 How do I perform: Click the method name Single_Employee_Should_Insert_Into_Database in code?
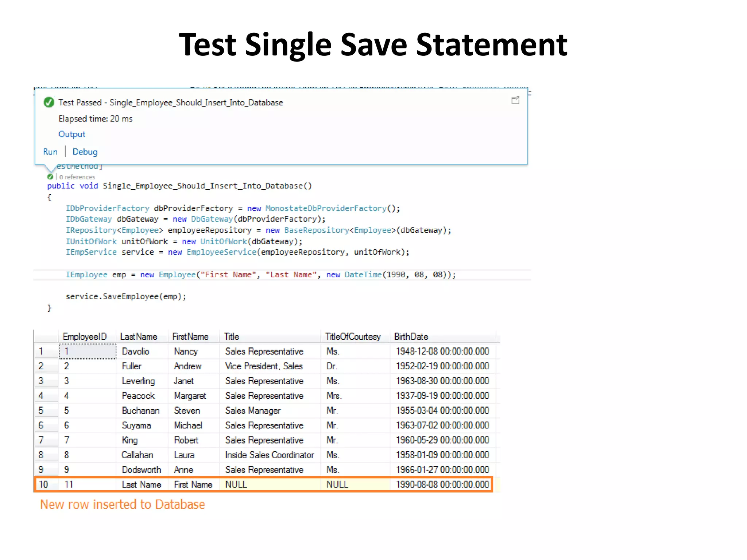[203, 186]
